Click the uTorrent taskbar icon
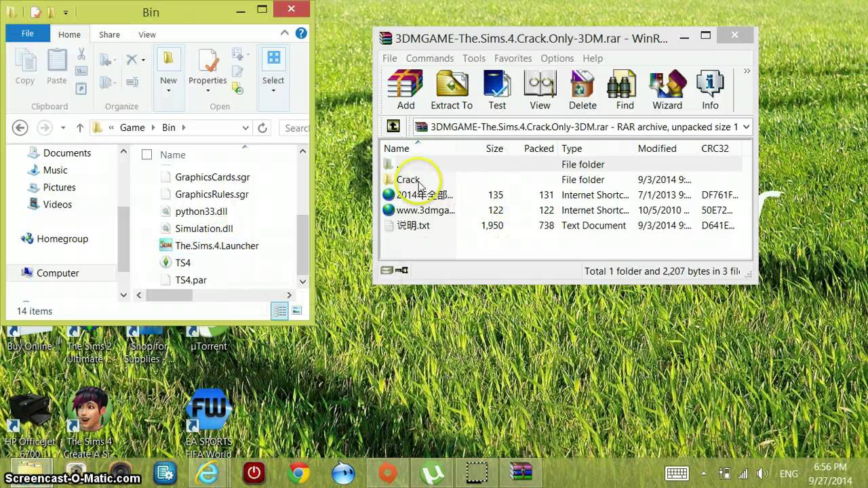This screenshot has width=868, height=488. (431, 472)
